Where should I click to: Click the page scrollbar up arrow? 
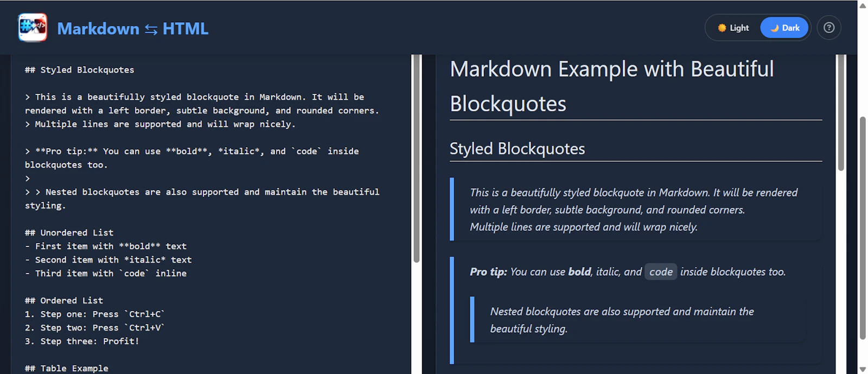click(863, 5)
